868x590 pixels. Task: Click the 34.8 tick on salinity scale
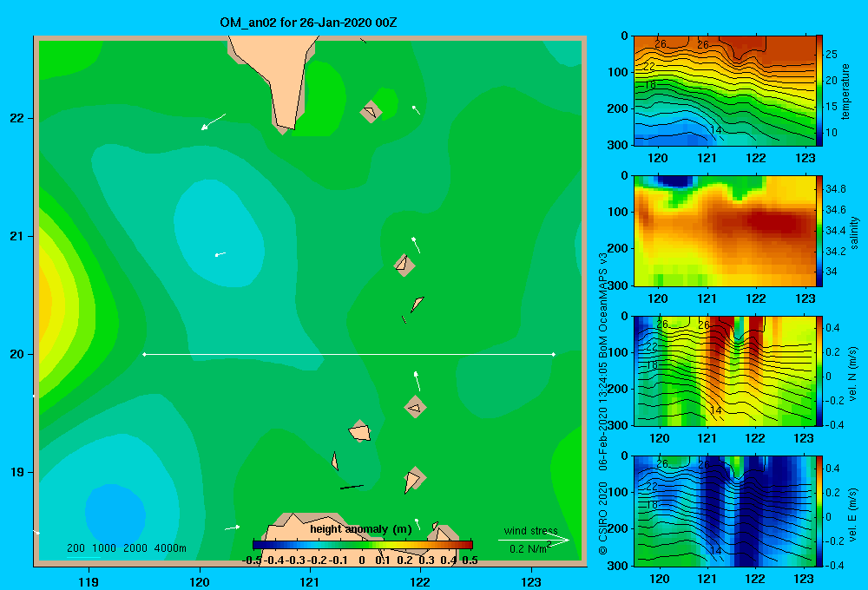[x=835, y=189]
